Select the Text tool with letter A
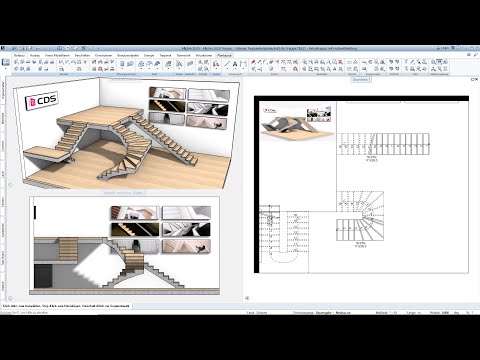Viewport: 480px width, 360px height. click(x=235, y=64)
